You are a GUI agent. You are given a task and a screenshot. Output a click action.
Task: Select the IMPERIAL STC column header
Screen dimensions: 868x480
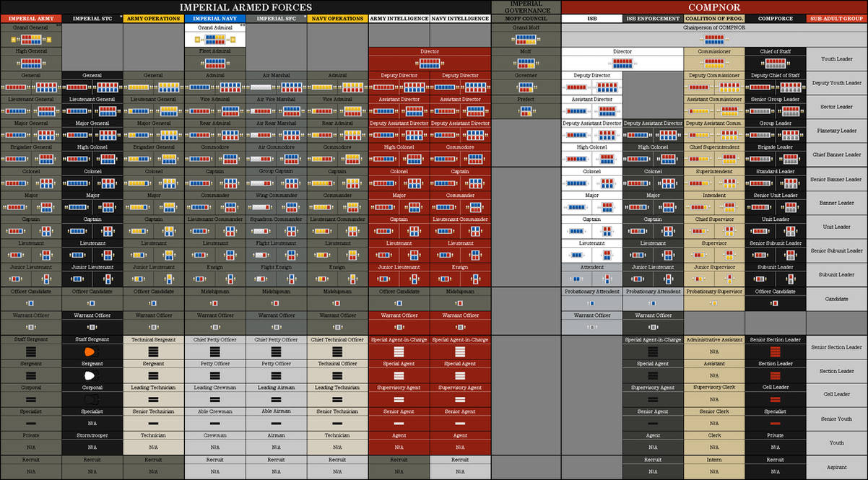[x=92, y=18]
